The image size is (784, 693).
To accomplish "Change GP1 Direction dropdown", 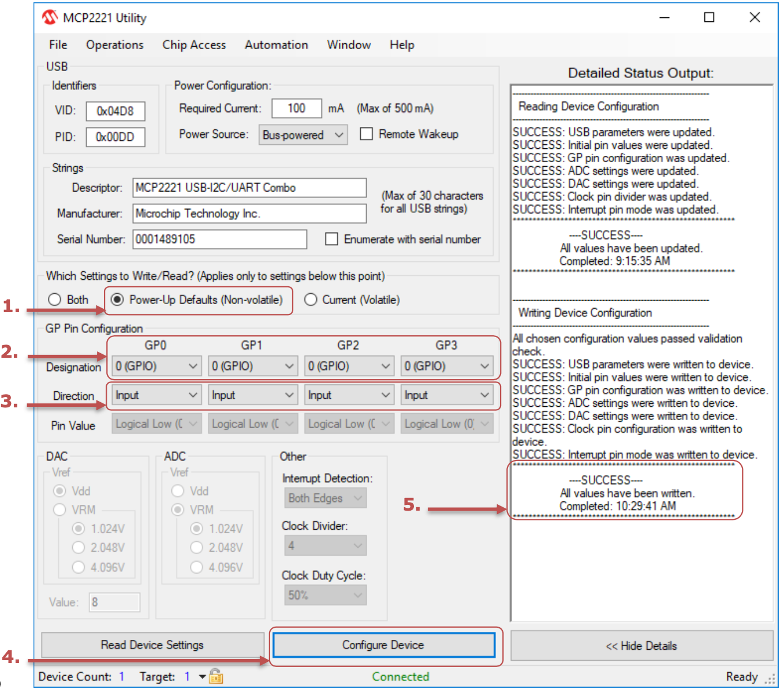I will [x=253, y=395].
